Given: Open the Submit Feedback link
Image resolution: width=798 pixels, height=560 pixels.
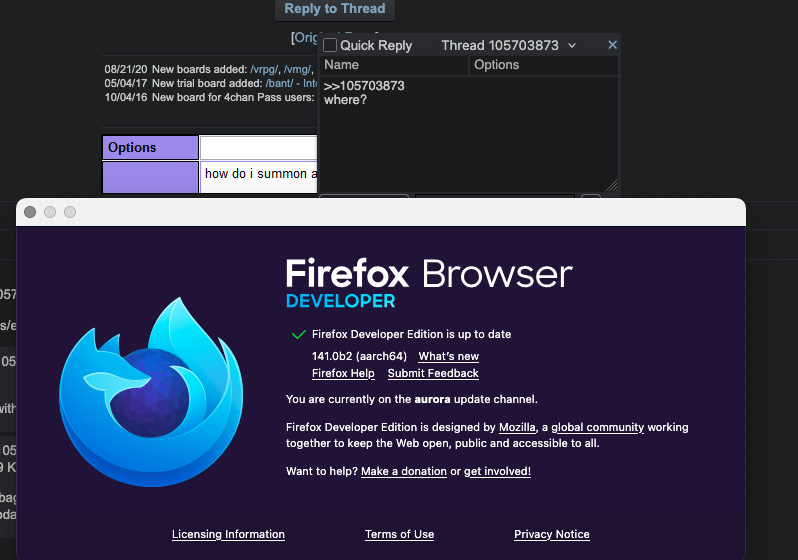Looking at the screenshot, I should click(x=433, y=373).
